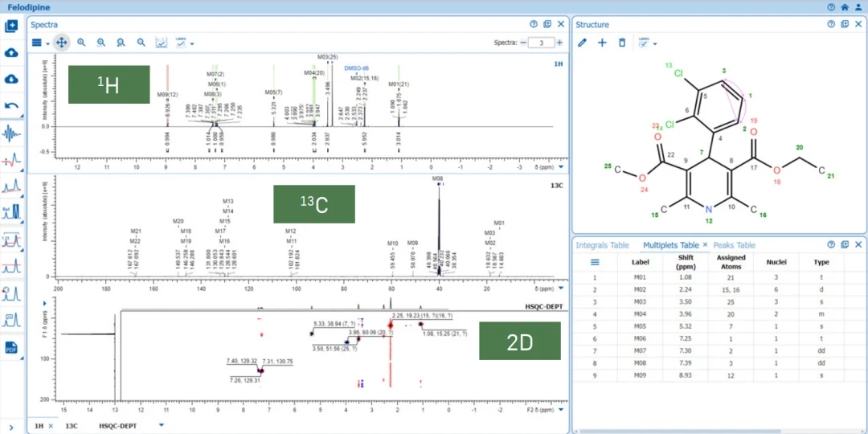
Task: Expand the 13C spectrum options arrow
Action: point(561,289)
